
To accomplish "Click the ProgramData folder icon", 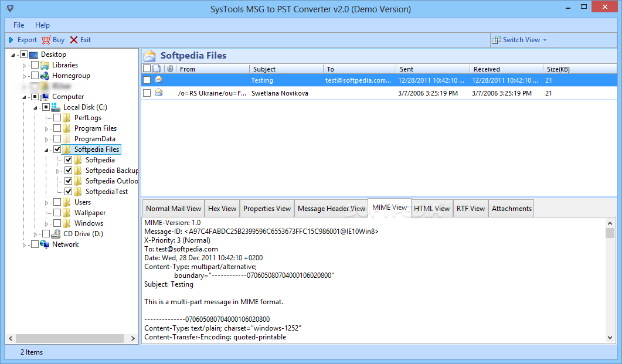I will (67, 139).
